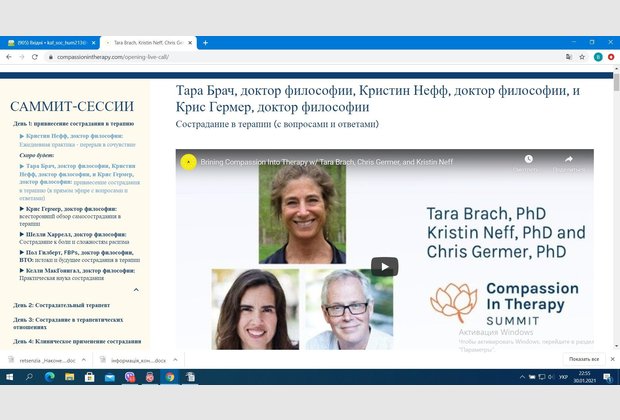Click Показать все downloads button
Image resolution: width=620 pixels, height=420 pixels.
click(x=583, y=359)
